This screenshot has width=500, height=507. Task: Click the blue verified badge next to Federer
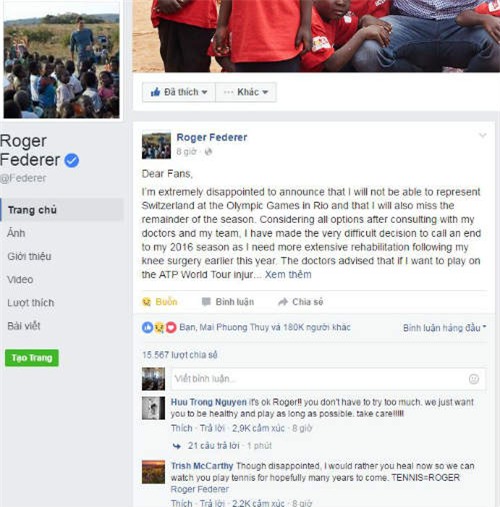point(72,160)
